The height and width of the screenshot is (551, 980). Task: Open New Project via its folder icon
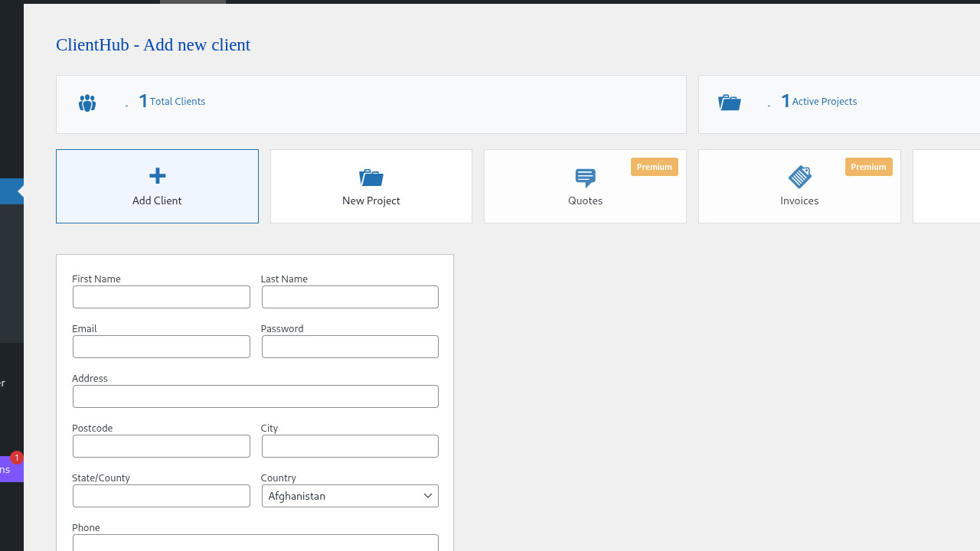tap(371, 178)
